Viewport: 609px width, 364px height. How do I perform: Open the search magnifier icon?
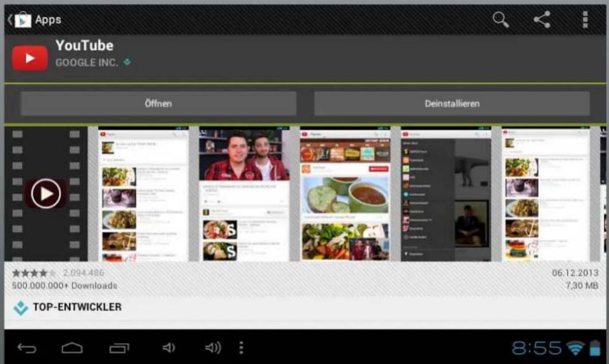500,20
